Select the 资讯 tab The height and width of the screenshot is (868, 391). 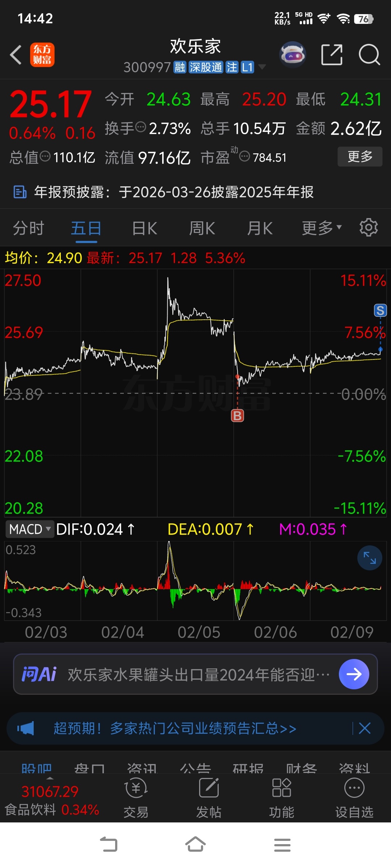[x=142, y=768]
